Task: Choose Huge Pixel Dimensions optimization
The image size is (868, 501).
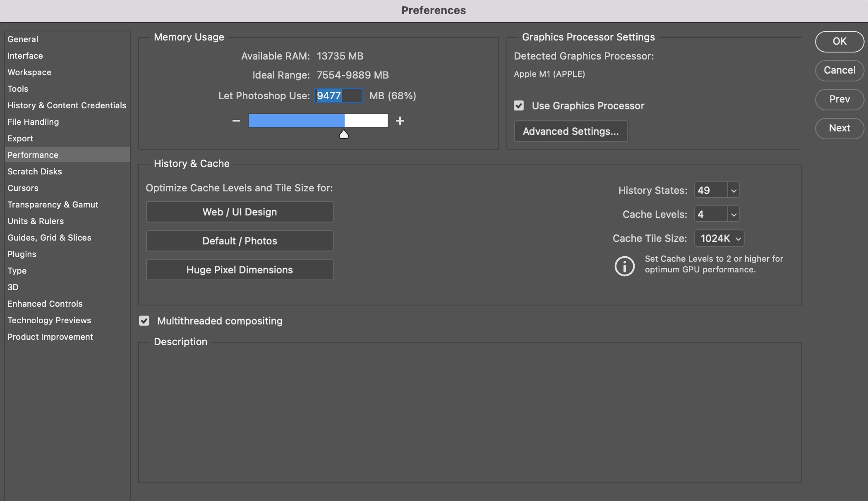Action: 240,270
